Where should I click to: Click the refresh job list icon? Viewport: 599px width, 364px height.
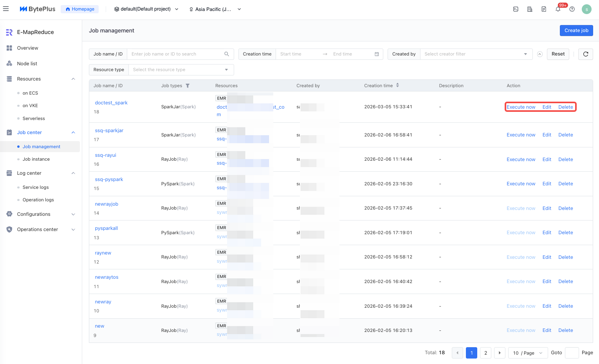click(x=585, y=54)
